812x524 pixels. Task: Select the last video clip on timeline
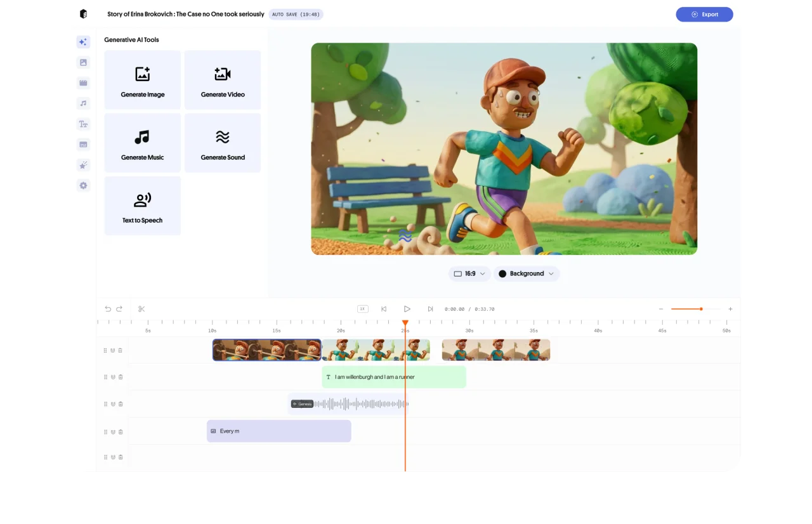pyautogui.click(x=496, y=350)
